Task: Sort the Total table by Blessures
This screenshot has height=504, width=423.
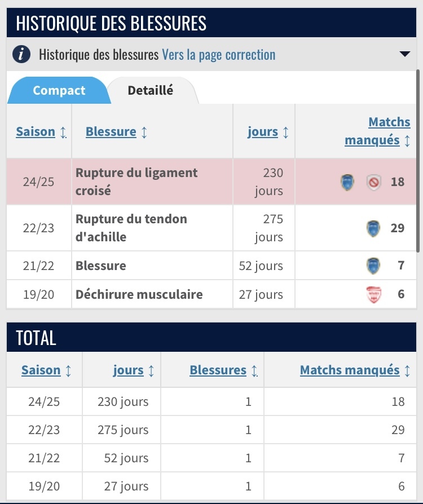Action: pyautogui.click(x=218, y=370)
